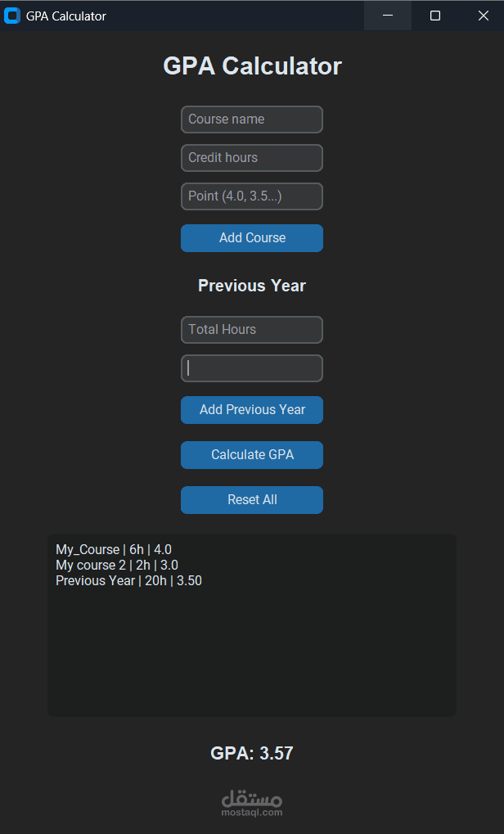Click the Point (4.0, 3.5...) field
The height and width of the screenshot is (834, 504).
click(x=252, y=196)
